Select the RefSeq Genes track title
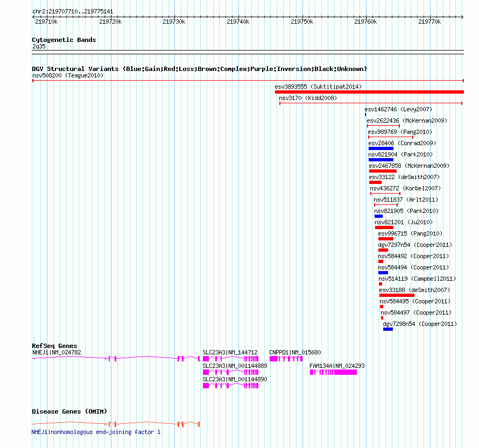Viewport: 479px width, 448px height. (x=54, y=346)
